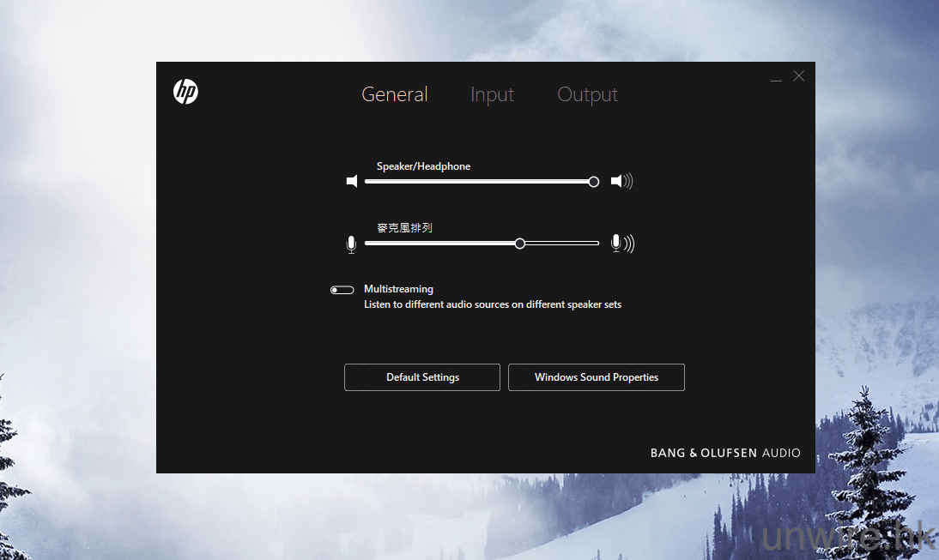
Task: Minimize the HP audio control window
Action: coord(776,77)
